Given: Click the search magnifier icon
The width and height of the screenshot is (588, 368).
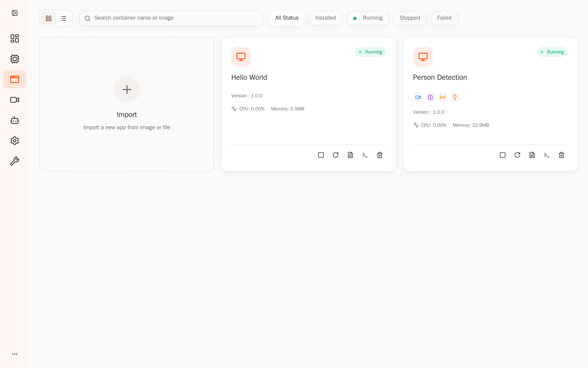Looking at the screenshot, I should [x=87, y=18].
